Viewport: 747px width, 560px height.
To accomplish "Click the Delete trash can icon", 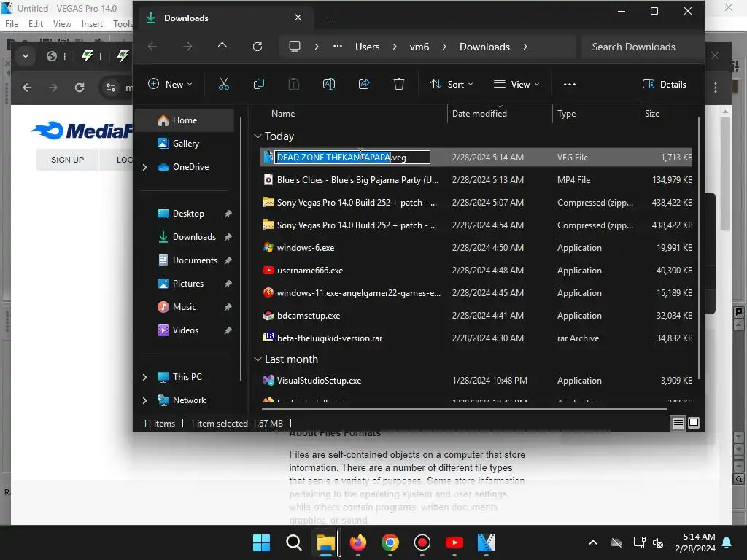I will (399, 85).
